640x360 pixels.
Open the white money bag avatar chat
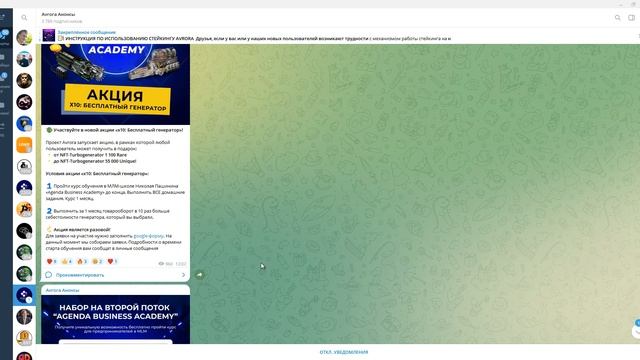pyautogui.click(x=24, y=167)
